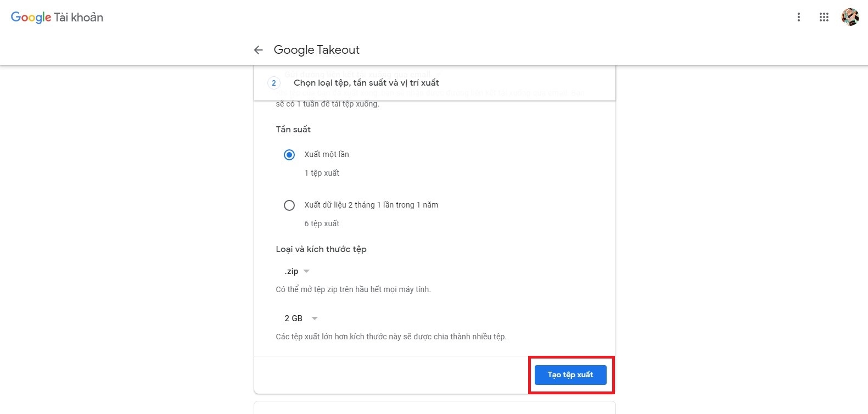Click the '1 tệp xuất' text

click(322, 173)
